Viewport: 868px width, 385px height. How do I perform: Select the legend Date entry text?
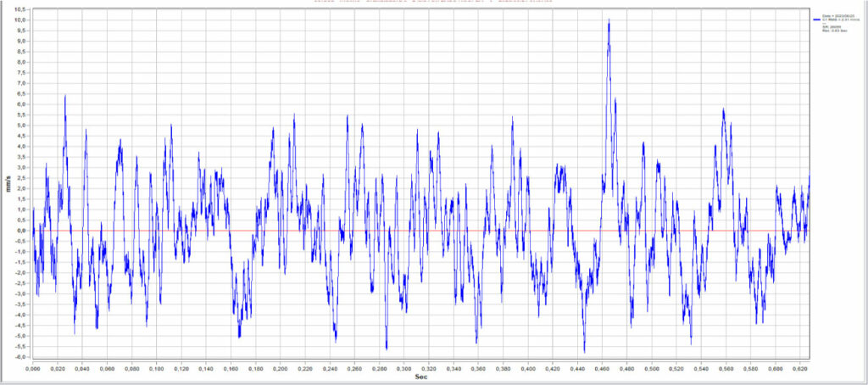tap(837, 16)
